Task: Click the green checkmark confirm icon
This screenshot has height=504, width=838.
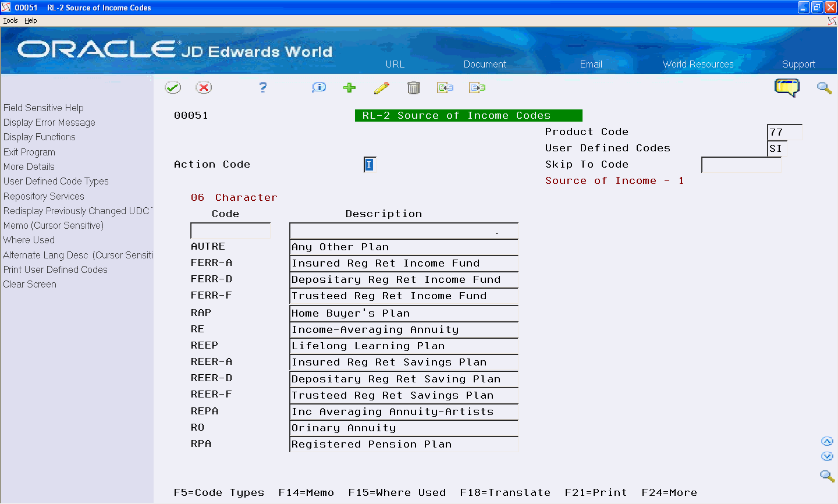Action: pos(173,87)
